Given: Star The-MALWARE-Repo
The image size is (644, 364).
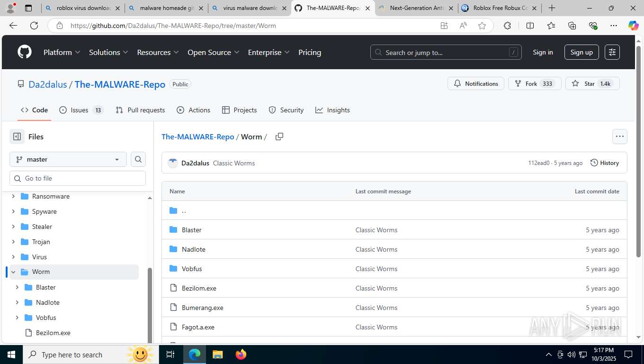Looking at the screenshot, I should coord(592,83).
